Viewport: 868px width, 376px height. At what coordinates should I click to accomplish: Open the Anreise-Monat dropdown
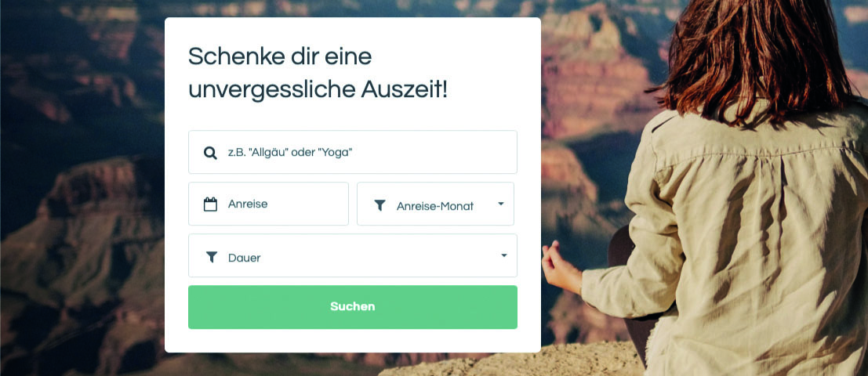click(x=436, y=204)
